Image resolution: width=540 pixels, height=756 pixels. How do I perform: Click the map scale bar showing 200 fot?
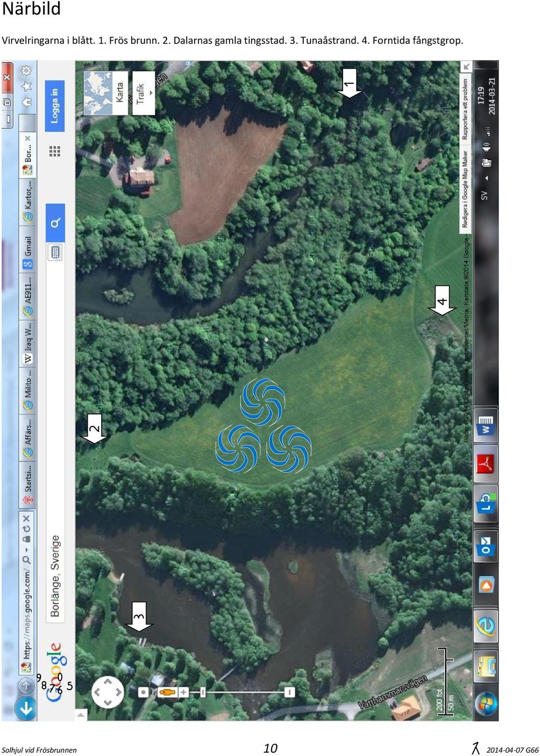[x=445, y=681]
